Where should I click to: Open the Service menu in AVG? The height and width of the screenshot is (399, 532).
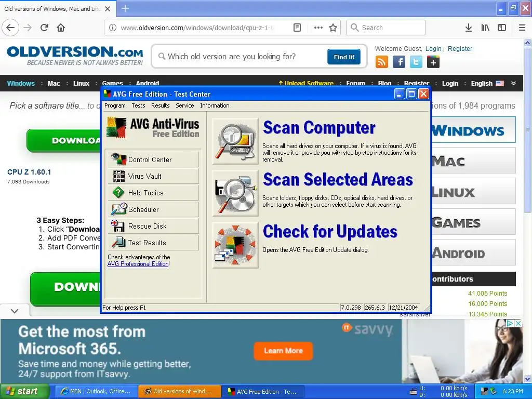click(184, 105)
